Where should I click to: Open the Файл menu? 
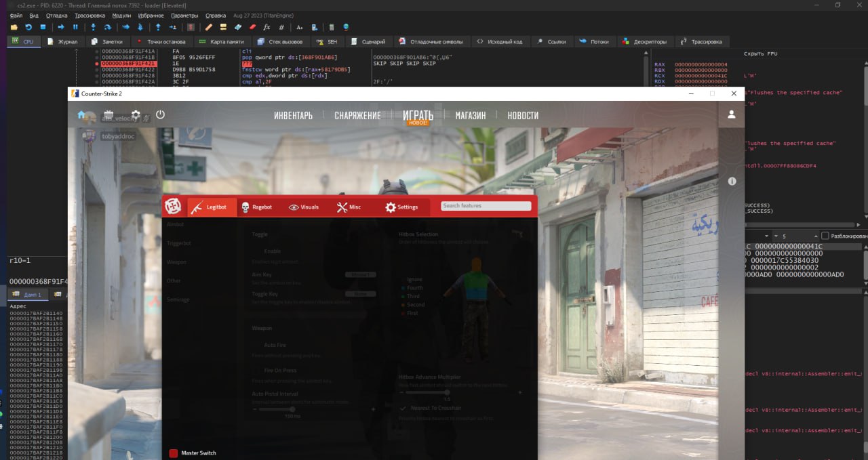coord(16,15)
